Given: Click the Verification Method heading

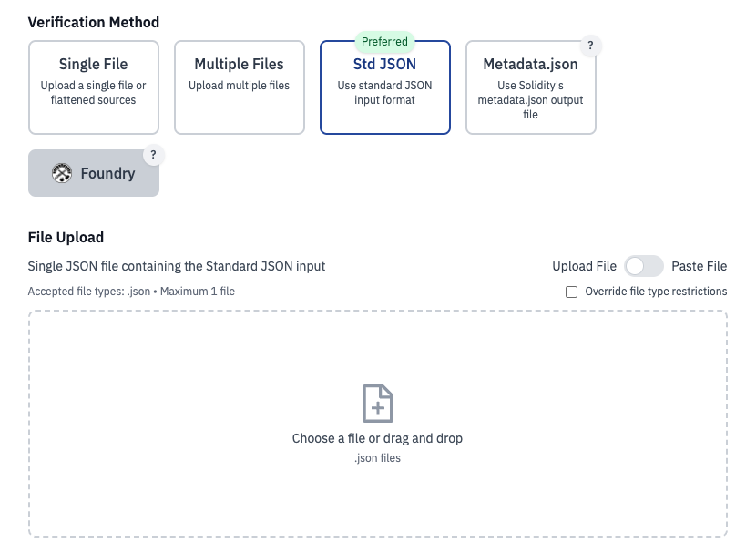Looking at the screenshot, I should 93,22.
